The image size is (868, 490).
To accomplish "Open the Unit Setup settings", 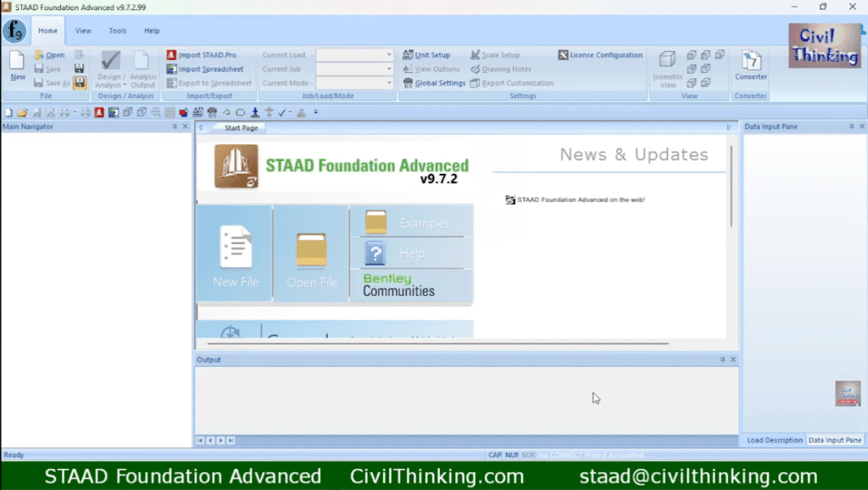I will pyautogui.click(x=427, y=55).
